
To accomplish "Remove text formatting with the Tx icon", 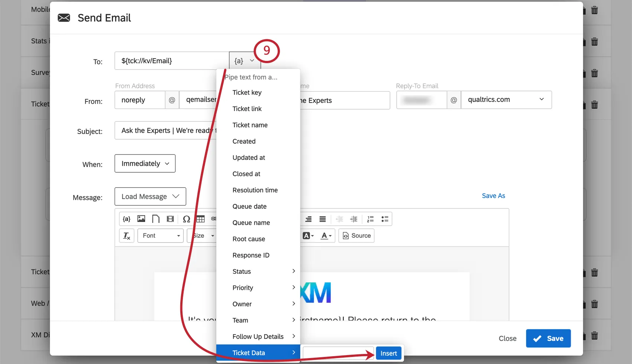I will 126,235.
